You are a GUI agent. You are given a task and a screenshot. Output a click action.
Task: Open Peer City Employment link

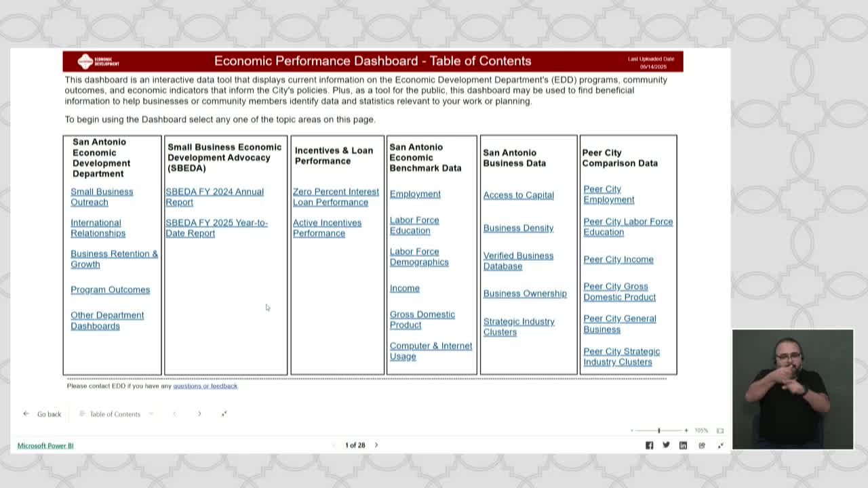tap(609, 195)
